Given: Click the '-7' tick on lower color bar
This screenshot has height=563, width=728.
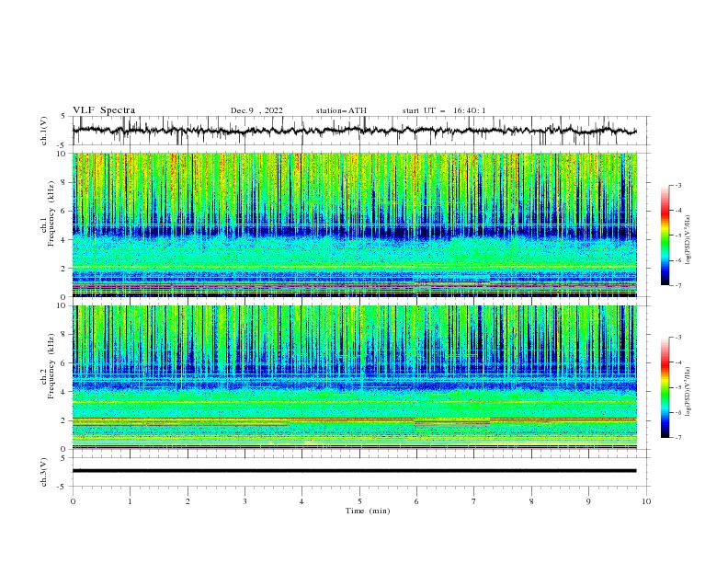Looking at the screenshot, I should 677,438.
